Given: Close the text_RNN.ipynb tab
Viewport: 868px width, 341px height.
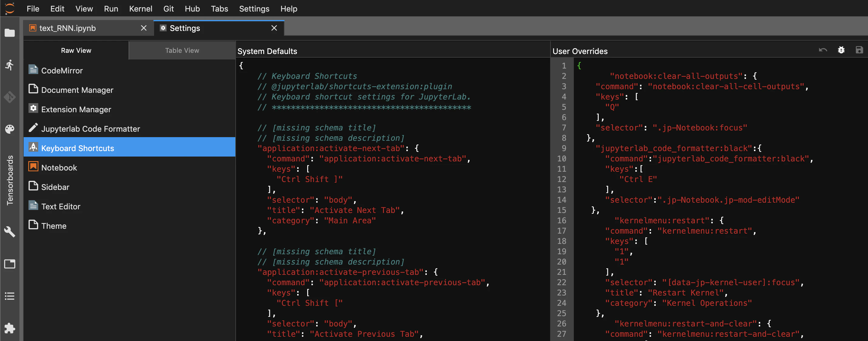Looking at the screenshot, I should [143, 28].
